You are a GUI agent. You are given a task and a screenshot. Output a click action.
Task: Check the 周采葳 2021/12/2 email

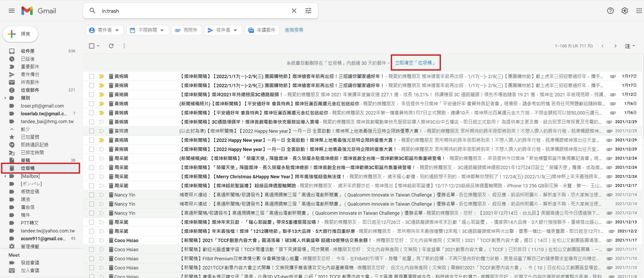pyautogui.click(x=92, y=231)
